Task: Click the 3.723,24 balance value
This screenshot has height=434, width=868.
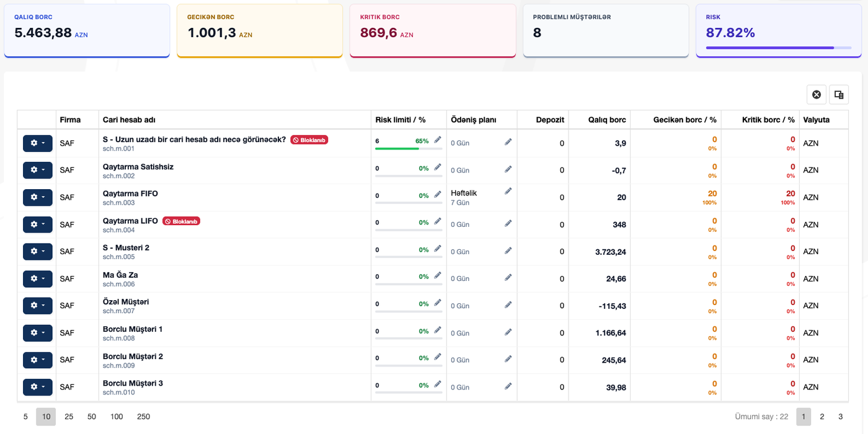Action: pos(611,252)
